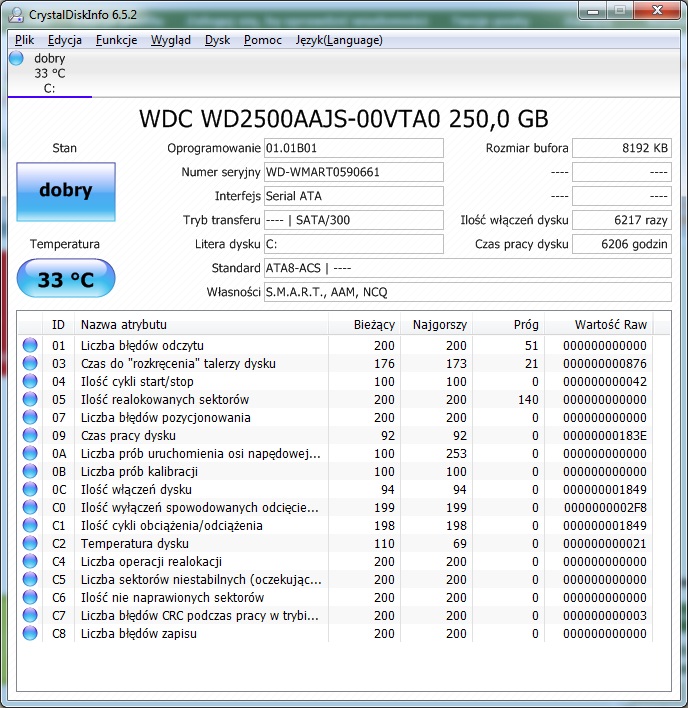Click the status orb for attribute 03
The image size is (690, 708).
tap(30, 363)
